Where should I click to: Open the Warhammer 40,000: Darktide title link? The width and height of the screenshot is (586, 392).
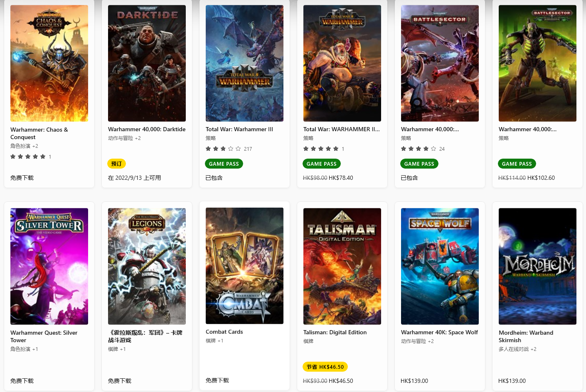147,129
